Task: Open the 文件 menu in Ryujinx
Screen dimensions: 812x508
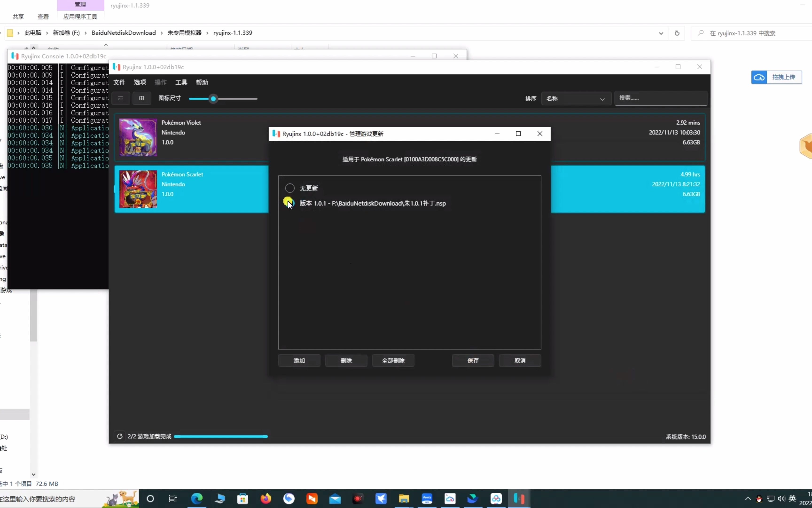Action: [119, 82]
